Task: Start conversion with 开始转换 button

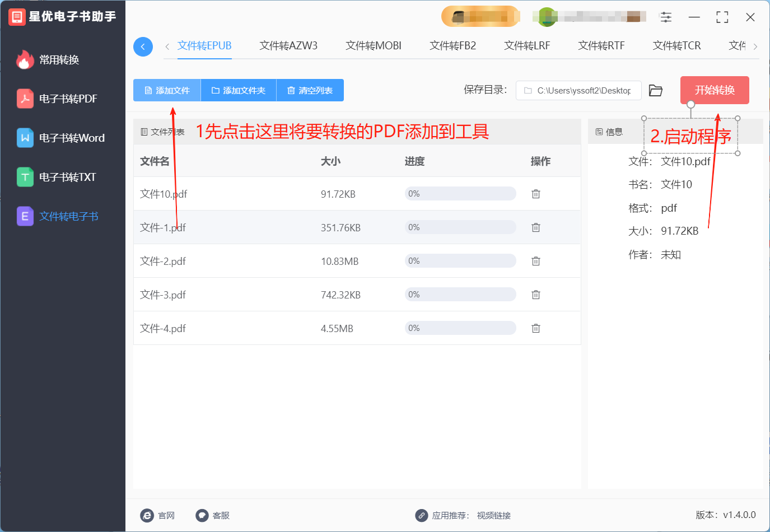Action: (x=715, y=90)
